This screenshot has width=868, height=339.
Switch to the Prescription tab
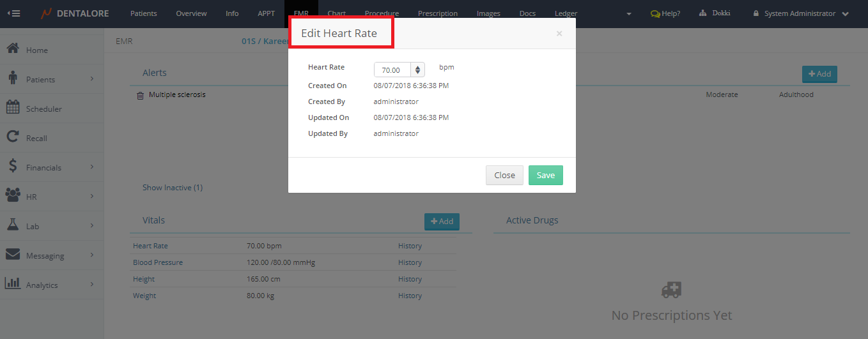[437, 13]
